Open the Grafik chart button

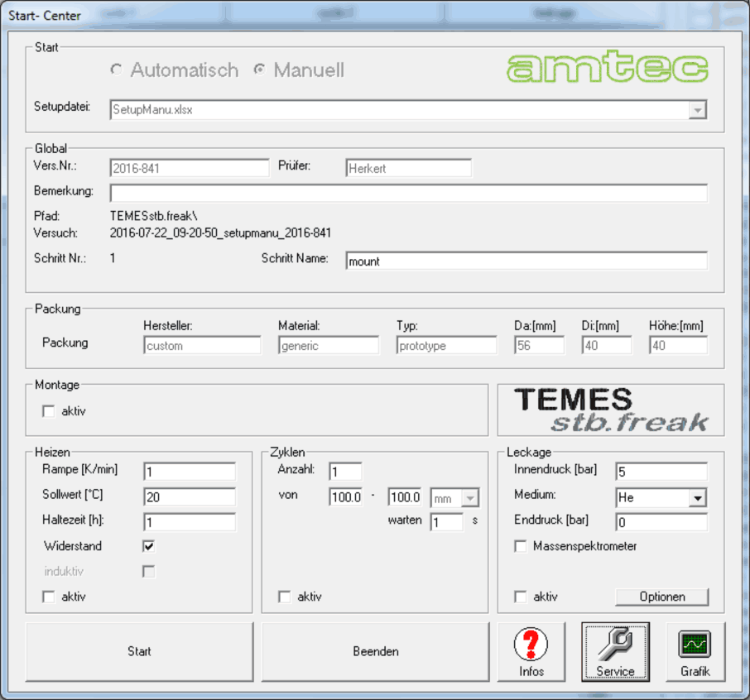(x=695, y=652)
